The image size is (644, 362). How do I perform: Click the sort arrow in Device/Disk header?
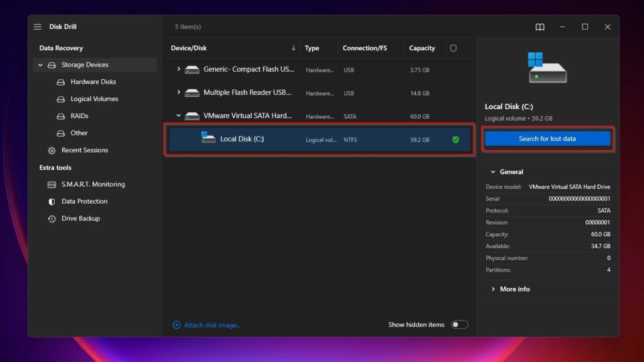[x=293, y=48]
